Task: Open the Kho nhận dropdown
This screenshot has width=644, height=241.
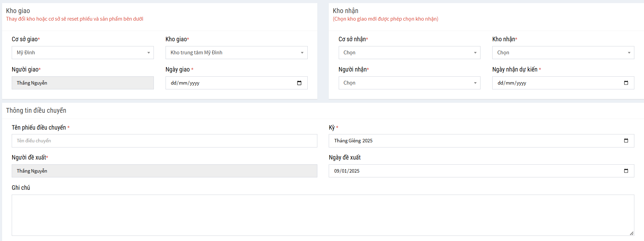Action: 563,53
